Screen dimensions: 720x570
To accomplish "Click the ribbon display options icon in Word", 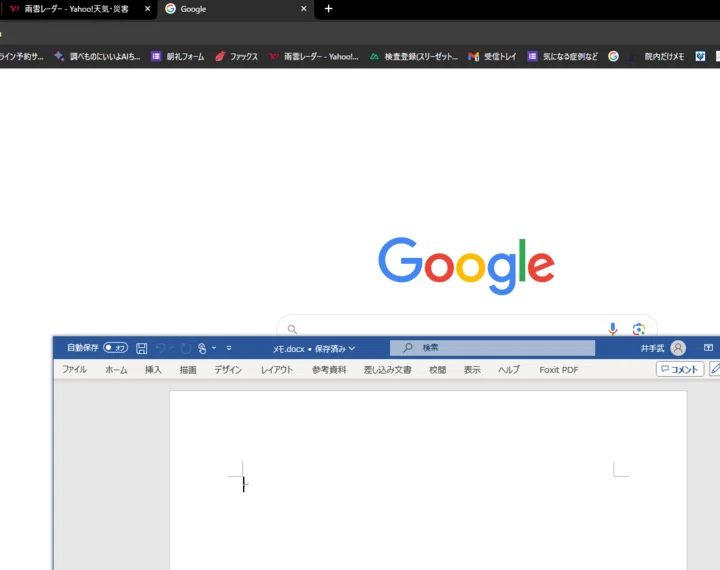I will click(x=709, y=348).
